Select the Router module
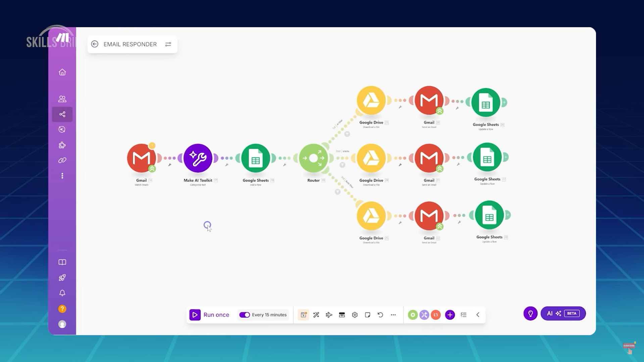This screenshot has width=644, height=362. [313, 158]
